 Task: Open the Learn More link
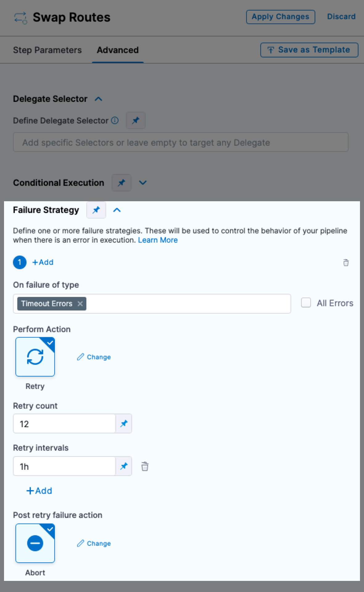[x=158, y=240]
